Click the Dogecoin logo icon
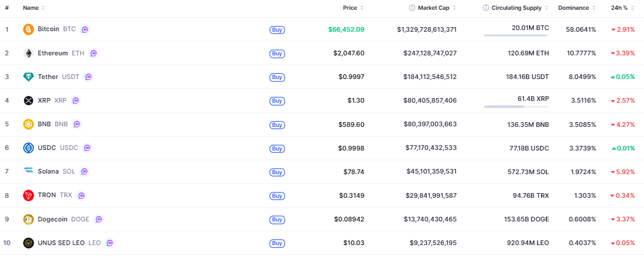644x256 pixels. (x=28, y=219)
